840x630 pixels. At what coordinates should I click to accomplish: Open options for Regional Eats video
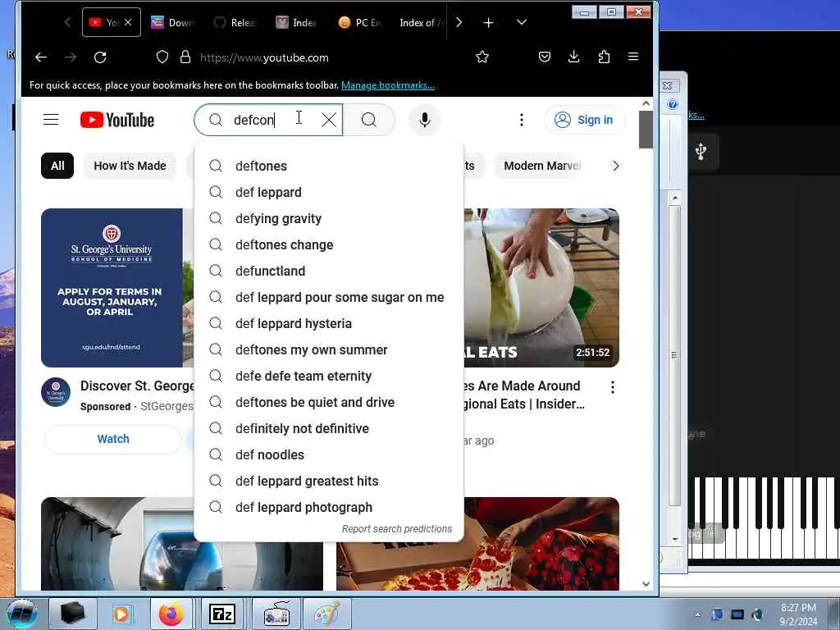[x=612, y=387]
